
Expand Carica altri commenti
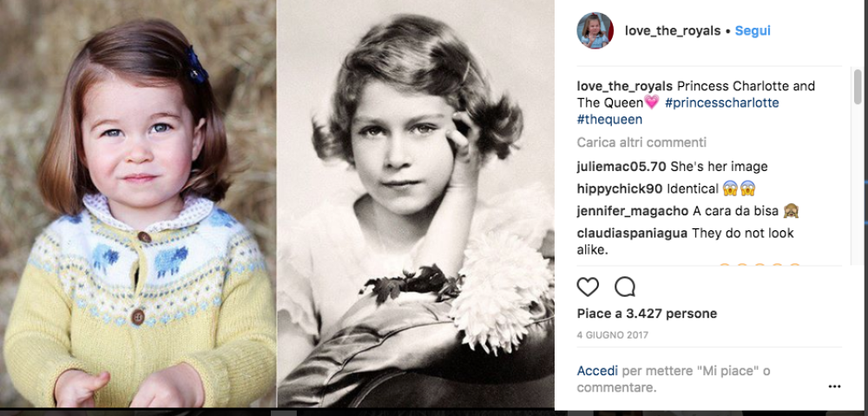pyautogui.click(x=641, y=142)
